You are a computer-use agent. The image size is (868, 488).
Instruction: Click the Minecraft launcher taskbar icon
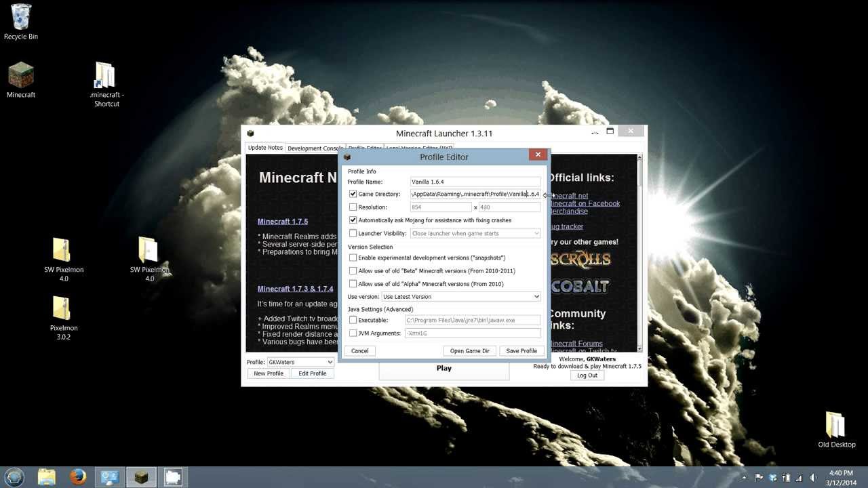pos(140,477)
